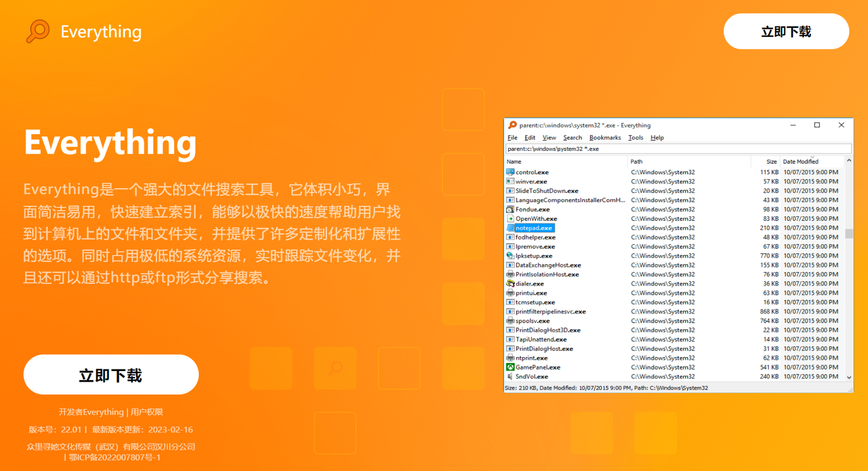Viewport: 868px width, 471px height.
Task: Select the GamePanel.exe file name
Action: [538, 367]
